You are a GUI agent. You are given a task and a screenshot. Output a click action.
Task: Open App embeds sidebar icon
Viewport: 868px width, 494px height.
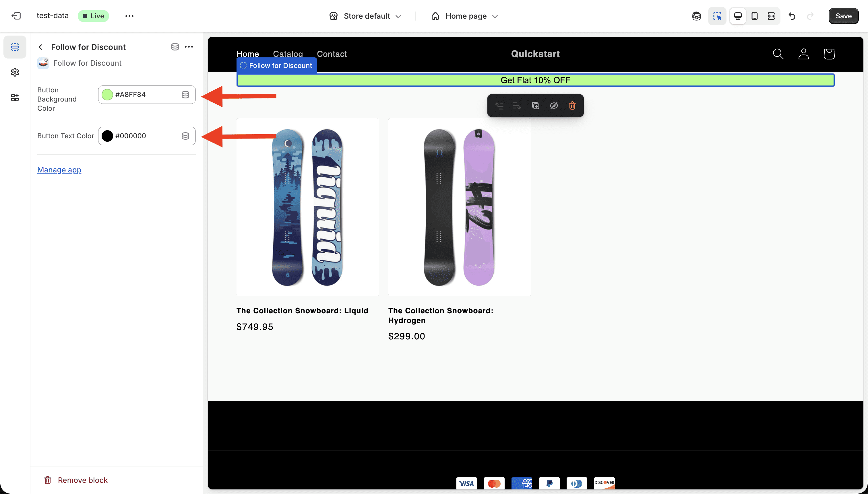click(15, 98)
